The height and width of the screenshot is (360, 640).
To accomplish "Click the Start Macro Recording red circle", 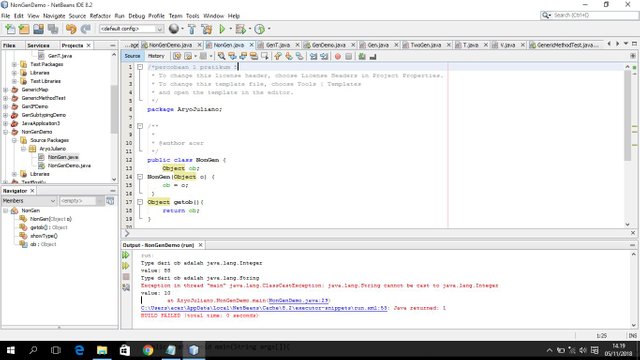I will [x=338, y=56].
